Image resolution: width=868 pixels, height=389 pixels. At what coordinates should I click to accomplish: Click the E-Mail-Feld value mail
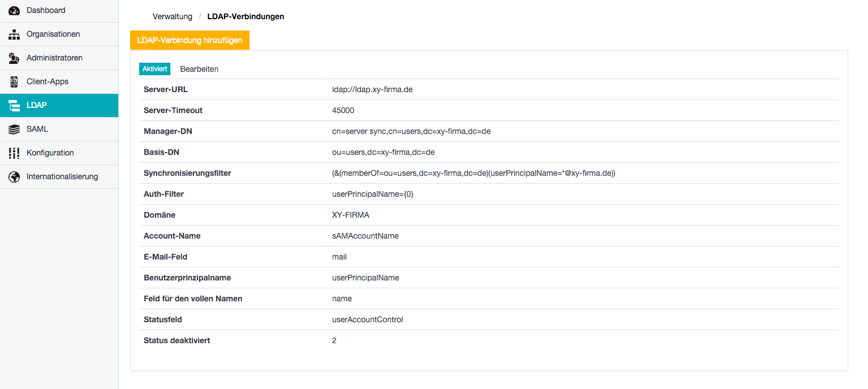point(340,257)
